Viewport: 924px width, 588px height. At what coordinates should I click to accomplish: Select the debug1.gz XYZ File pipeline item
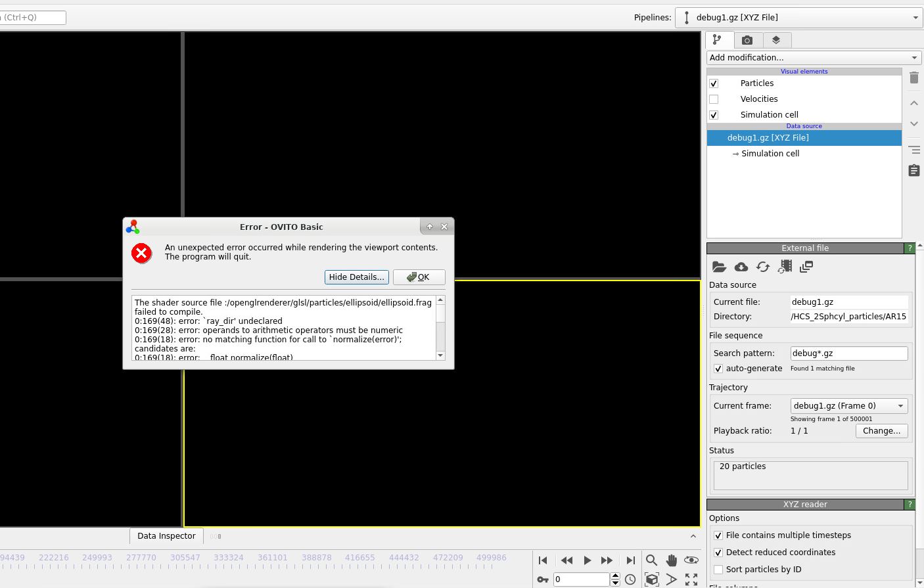768,138
